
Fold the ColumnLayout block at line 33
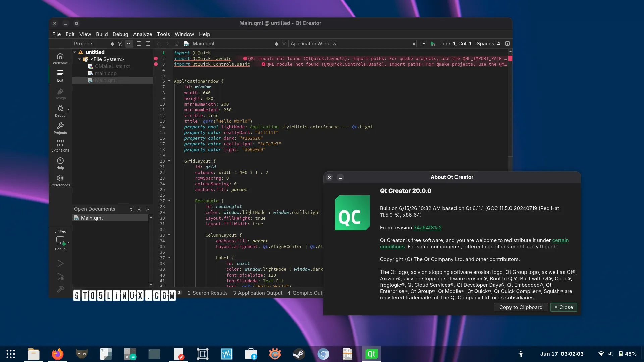click(x=169, y=235)
